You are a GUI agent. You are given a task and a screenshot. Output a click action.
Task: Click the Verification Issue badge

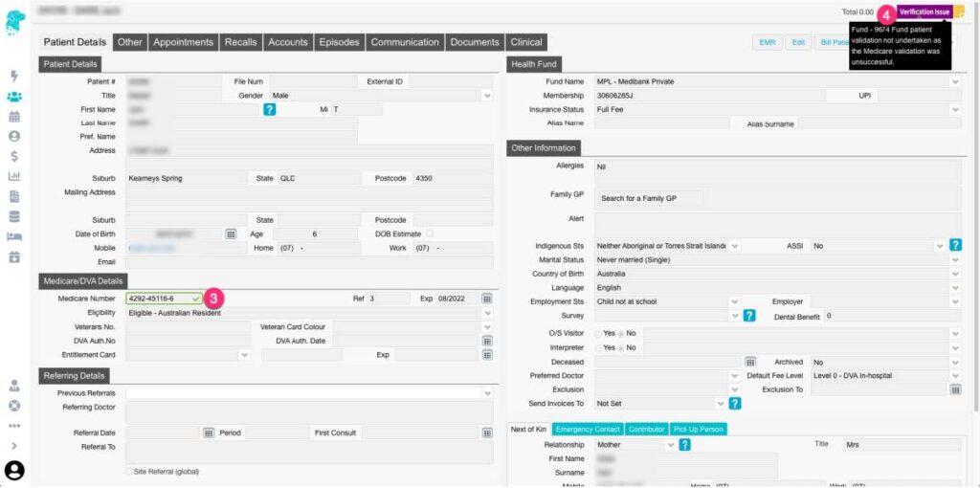[x=924, y=11]
